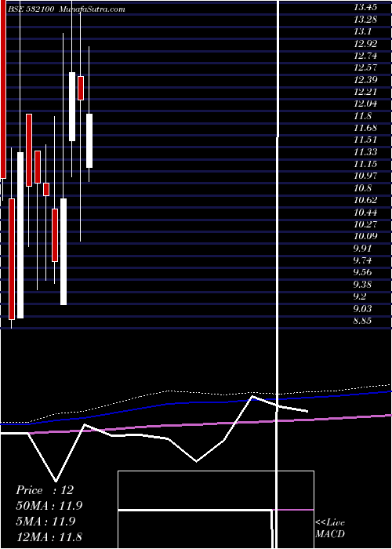Click the MunafaSutra.com watermark title text
The image size is (392, 549).
pos(92,9)
